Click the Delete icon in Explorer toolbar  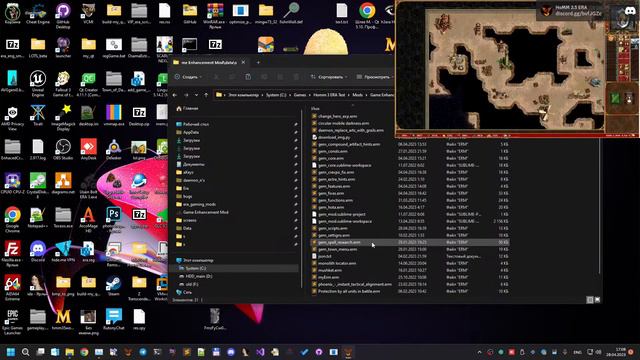click(x=296, y=77)
